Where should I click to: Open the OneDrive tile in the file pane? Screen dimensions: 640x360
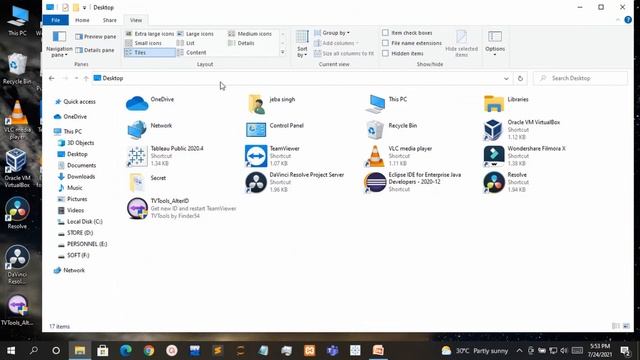(150, 103)
